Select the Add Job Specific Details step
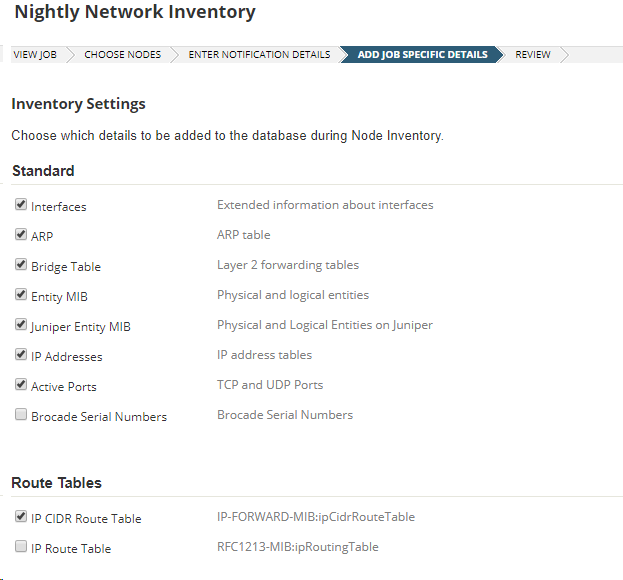 coord(422,55)
